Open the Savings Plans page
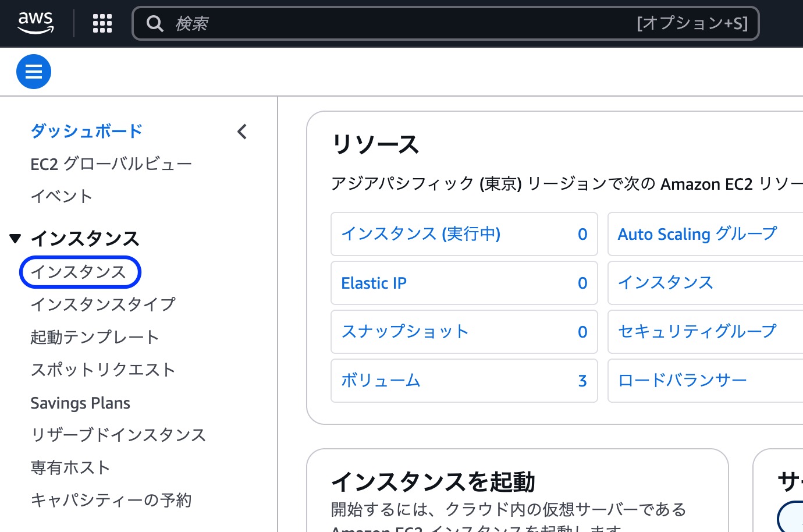This screenshot has height=532, width=803. 80,402
